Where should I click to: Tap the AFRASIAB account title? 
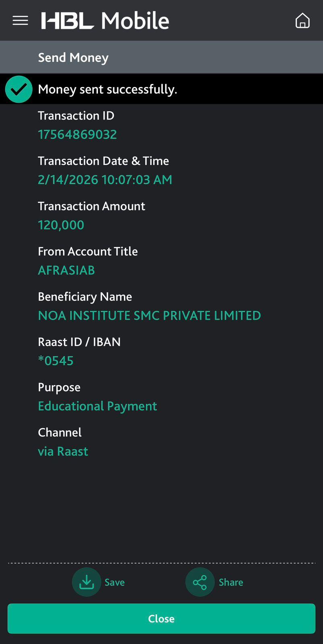point(66,270)
